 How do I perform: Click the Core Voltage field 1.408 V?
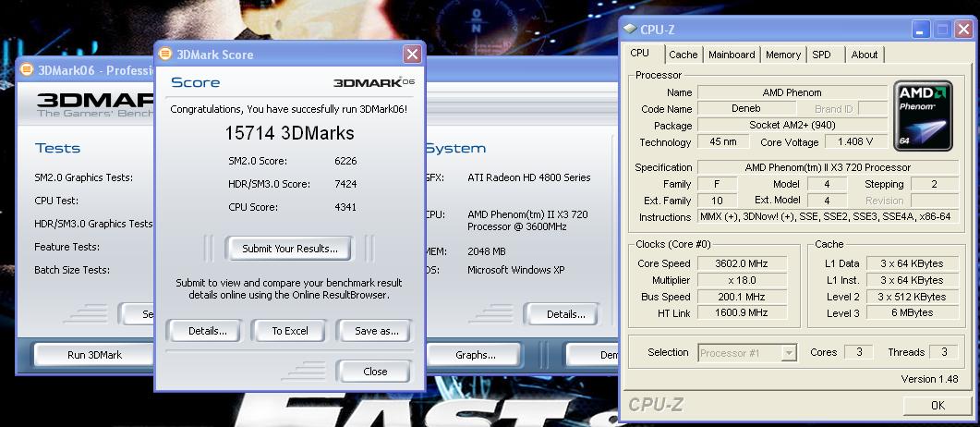point(855,142)
